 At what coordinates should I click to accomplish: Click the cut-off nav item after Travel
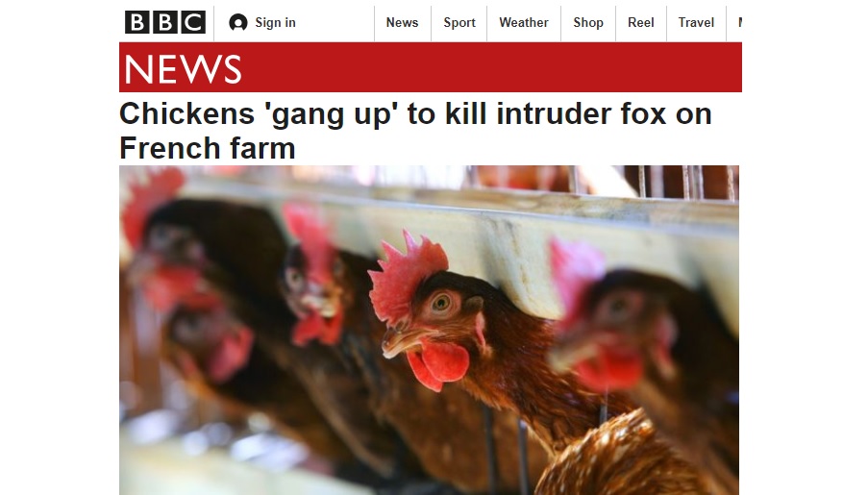pyautogui.click(x=739, y=23)
